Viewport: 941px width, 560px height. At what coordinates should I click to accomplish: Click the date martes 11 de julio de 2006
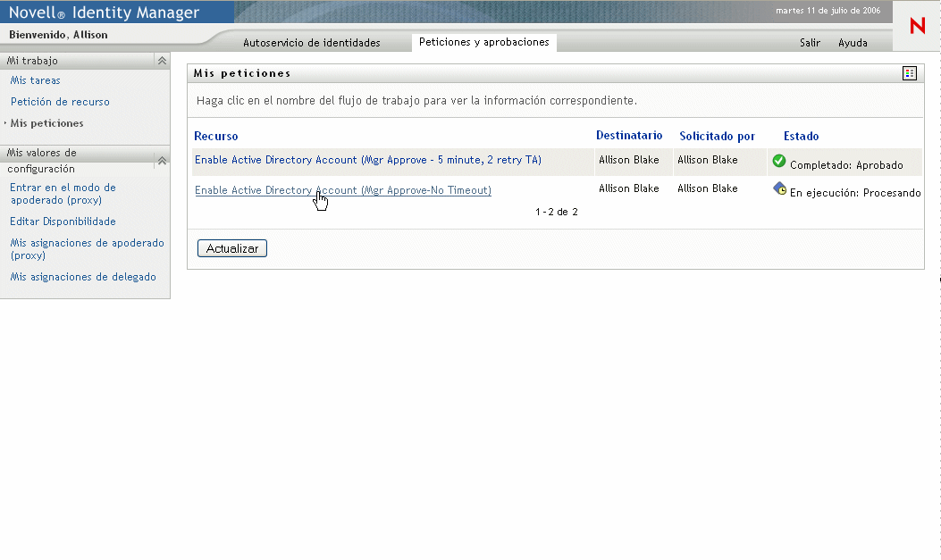(828, 11)
